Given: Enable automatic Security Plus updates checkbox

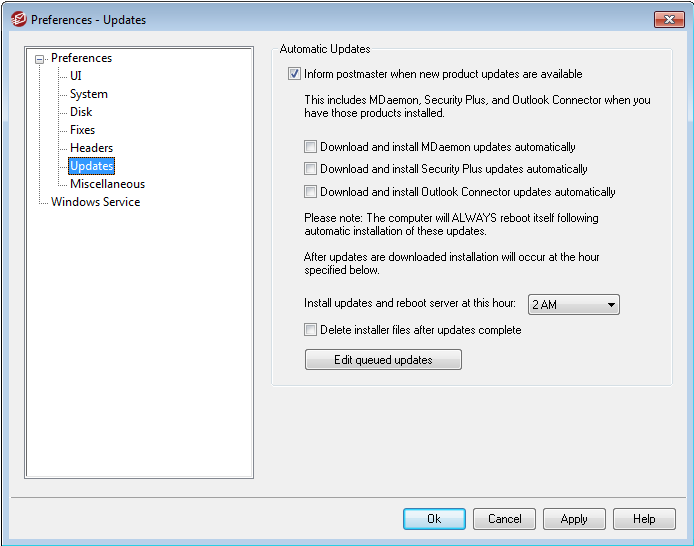Looking at the screenshot, I should [x=310, y=169].
